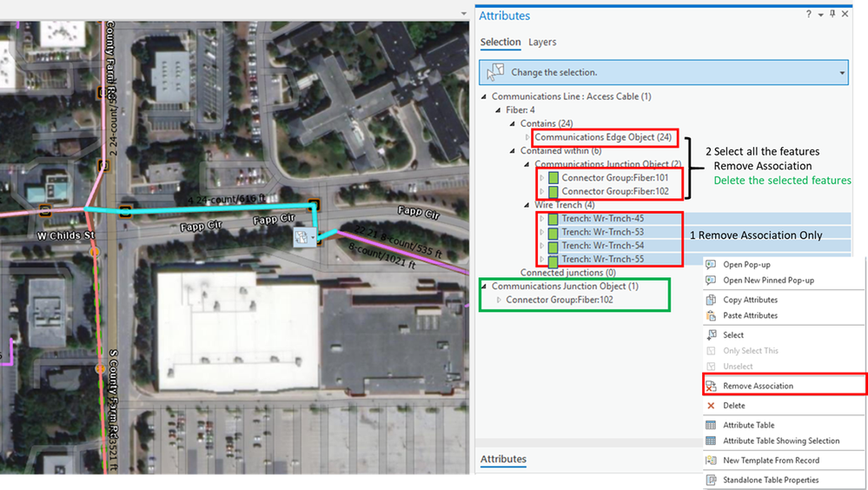
Task: Expand Communications Edge Object (24) node
Action: pyautogui.click(x=527, y=137)
